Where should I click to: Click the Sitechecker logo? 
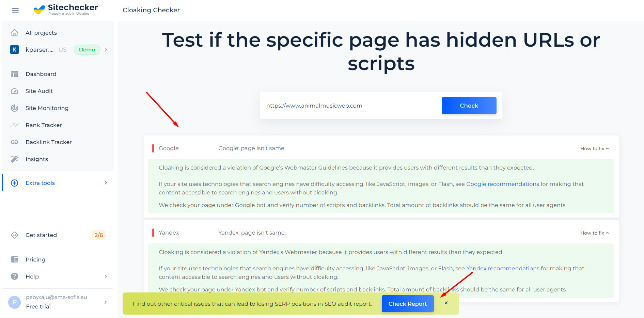[66, 10]
